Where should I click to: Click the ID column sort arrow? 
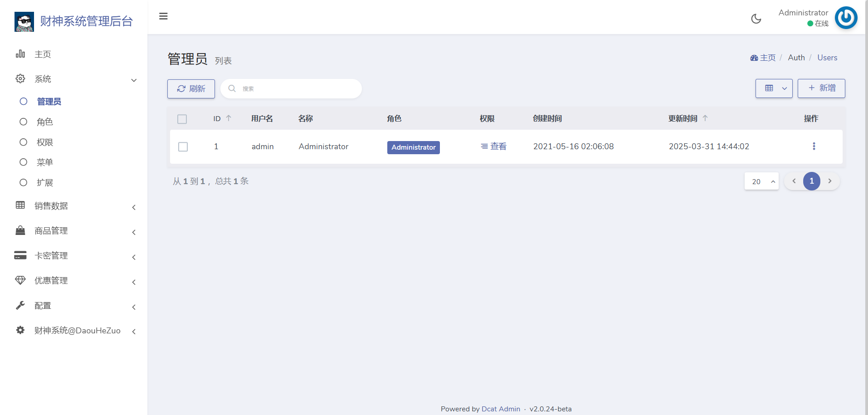pos(229,118)
